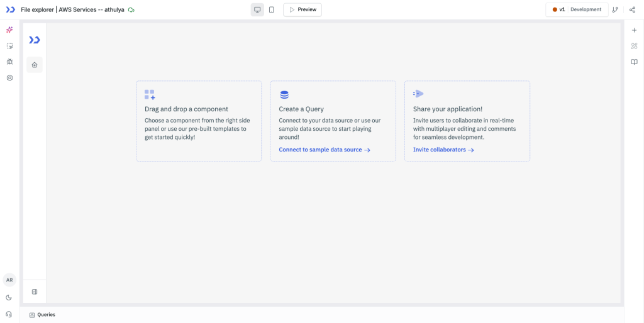Open the headset support icon
Screen dimensions: 644x323
[9, 314]
